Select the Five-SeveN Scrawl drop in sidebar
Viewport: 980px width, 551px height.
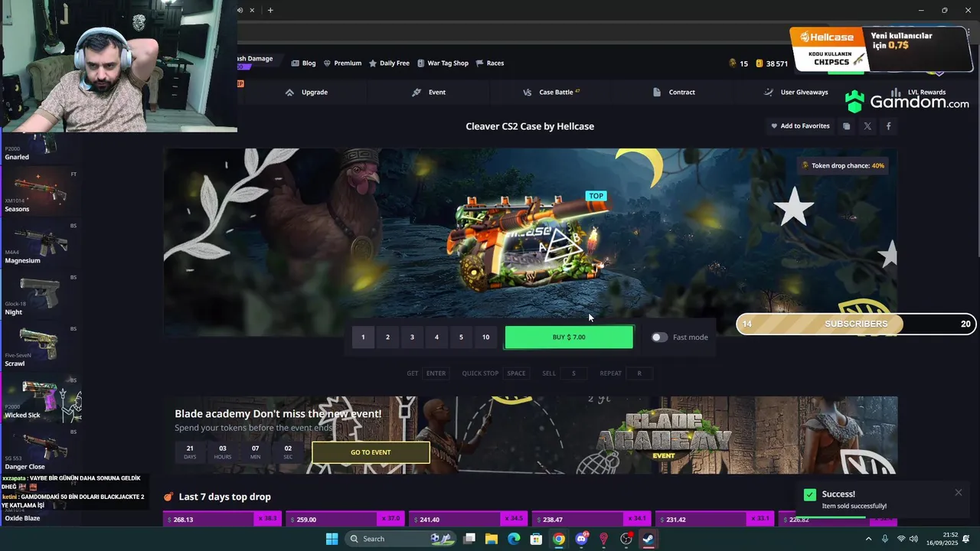(x=41, y=347)
